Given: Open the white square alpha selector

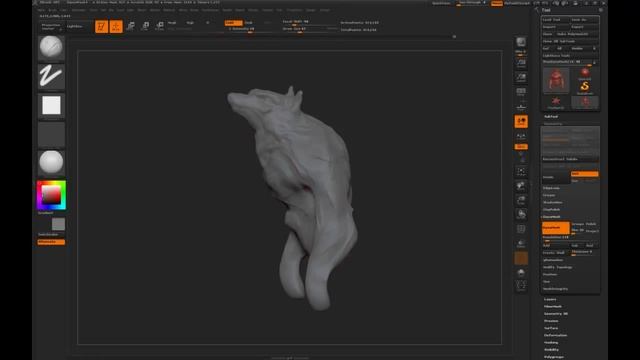Looking at the screenshot, I should [51, 106].
